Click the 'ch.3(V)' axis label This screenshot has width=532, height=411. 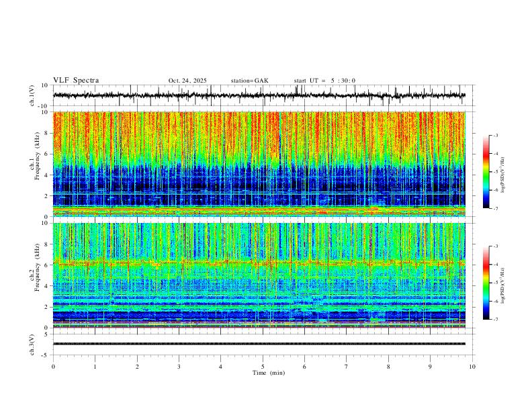pos(32,345)
